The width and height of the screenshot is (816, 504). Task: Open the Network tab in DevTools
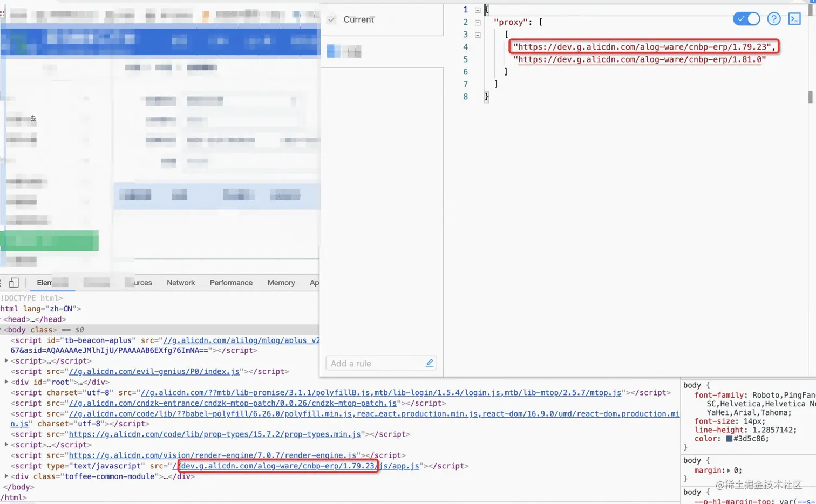click(181, 282)
